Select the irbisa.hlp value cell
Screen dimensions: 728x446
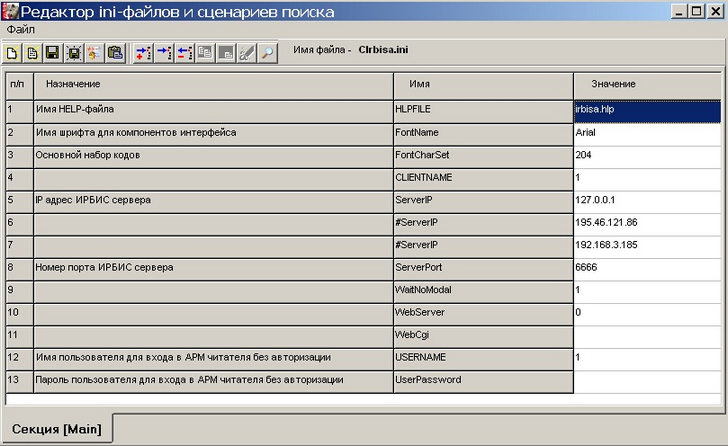pyautogui.click(x=648, y=109)
